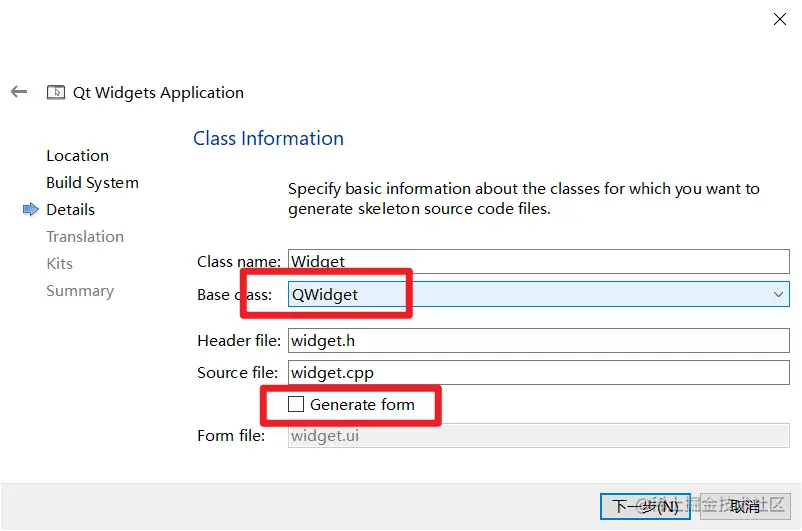The image size is (802, 531).
Task: Focus the Source file field widget.cpp
Action: point(539,372)
